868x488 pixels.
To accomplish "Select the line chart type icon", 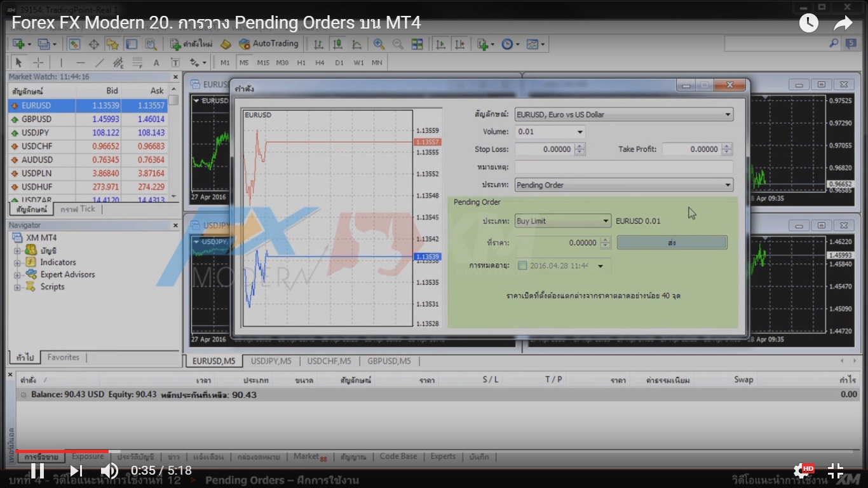I will 356,44.
